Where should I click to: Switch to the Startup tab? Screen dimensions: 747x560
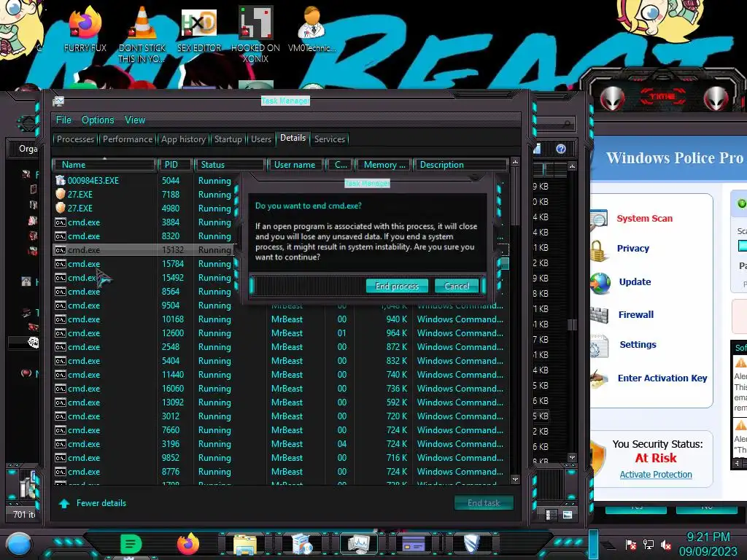coord(228,139)
